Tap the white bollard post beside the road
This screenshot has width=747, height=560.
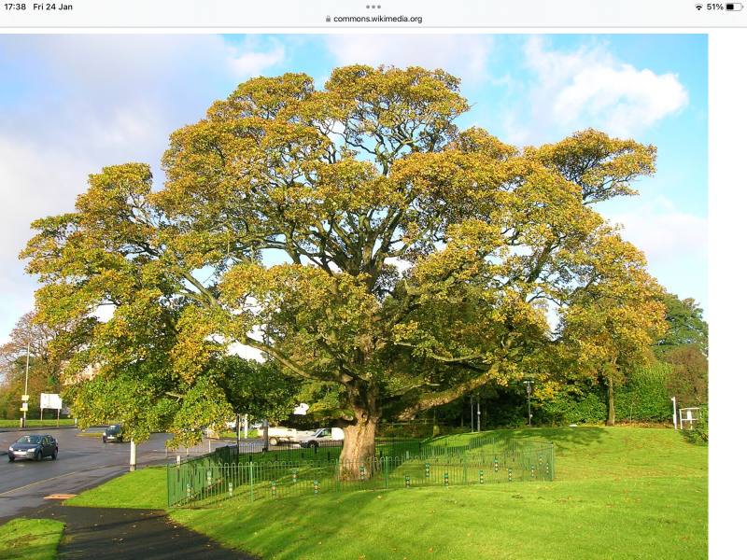click(x=133, y=455)
